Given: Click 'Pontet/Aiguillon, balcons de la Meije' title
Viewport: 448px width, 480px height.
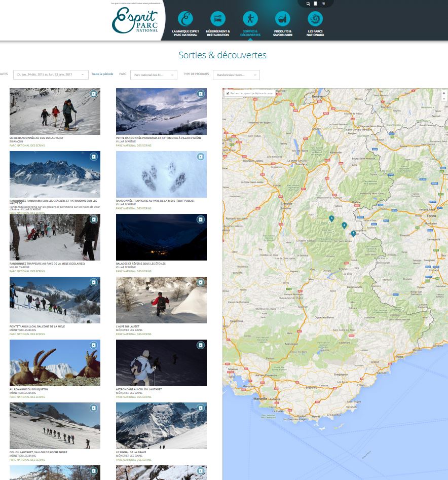Looking at the screenshot, I should point(37,326).
